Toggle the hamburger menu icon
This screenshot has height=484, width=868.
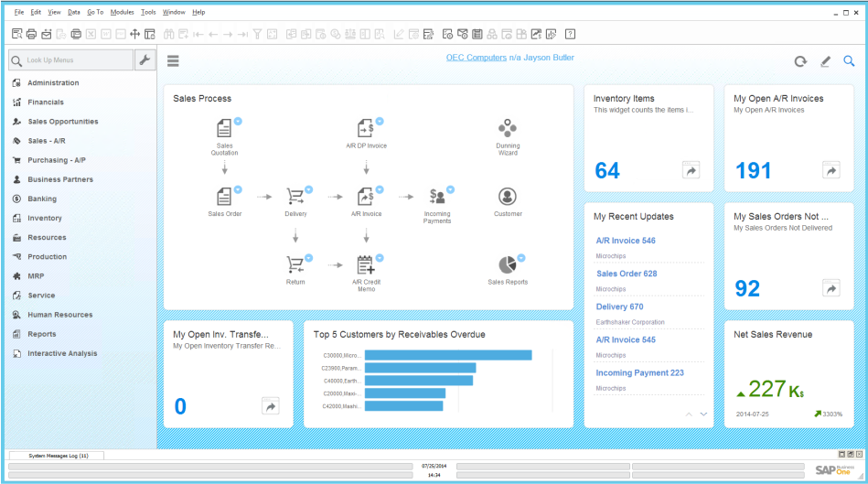point(173,61)
